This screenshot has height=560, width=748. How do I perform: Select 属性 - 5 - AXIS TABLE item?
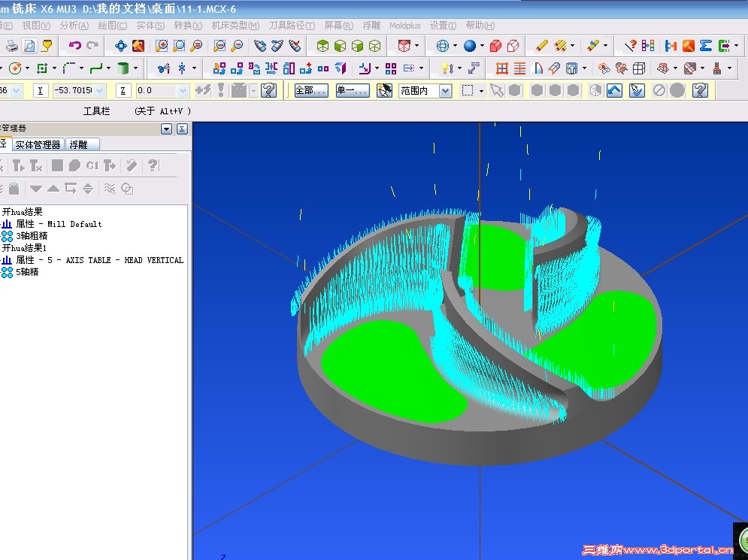tap(99, 260)
